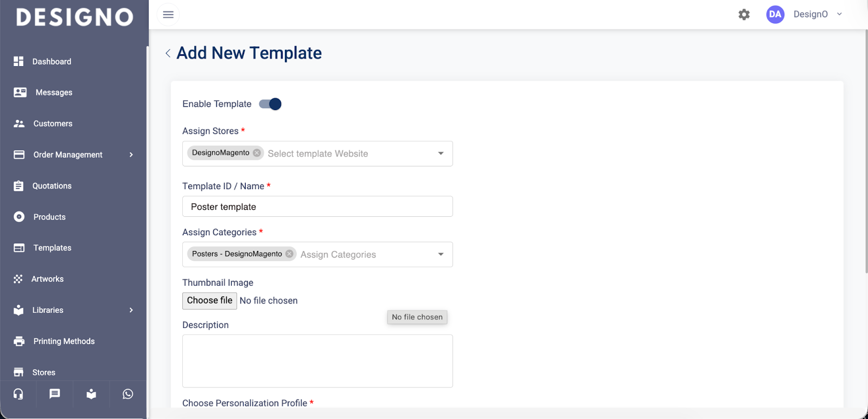868x419 pixels.
Task: Click the back arrow beside Add New Template
Action: click(168, 53)
